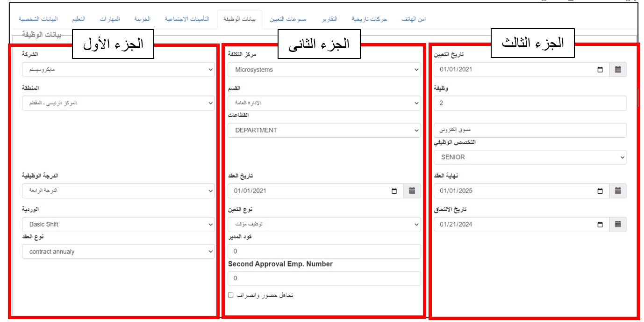Click the Second Approval Emp. Number field
Image resolution: width=644 pixels, height=322 pixels.
point(324,278)
